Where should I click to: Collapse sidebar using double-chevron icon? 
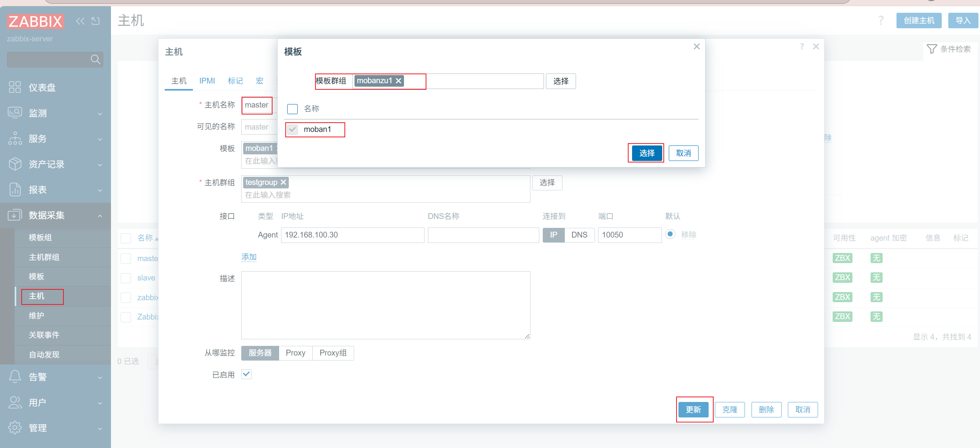80,21
